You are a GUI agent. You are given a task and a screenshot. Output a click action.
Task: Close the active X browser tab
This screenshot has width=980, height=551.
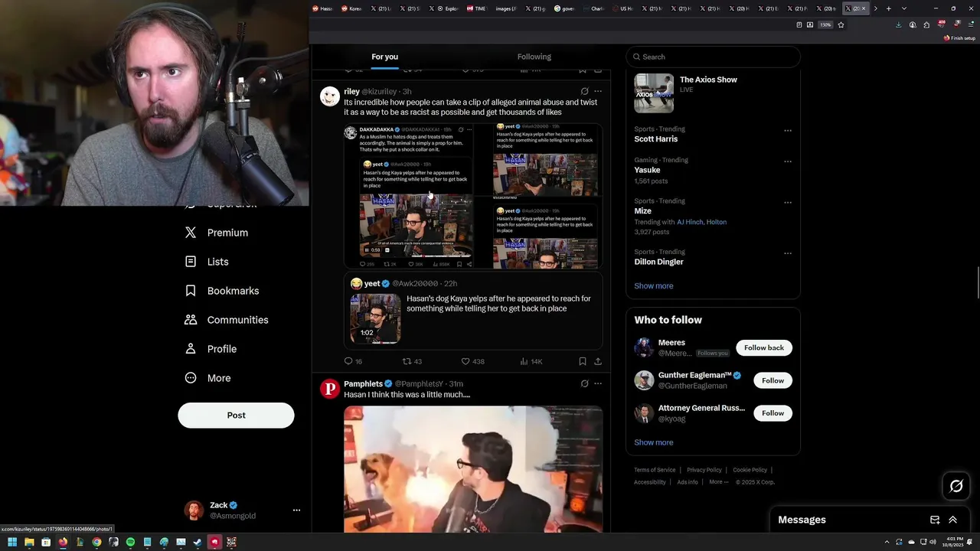coord(864,8)
